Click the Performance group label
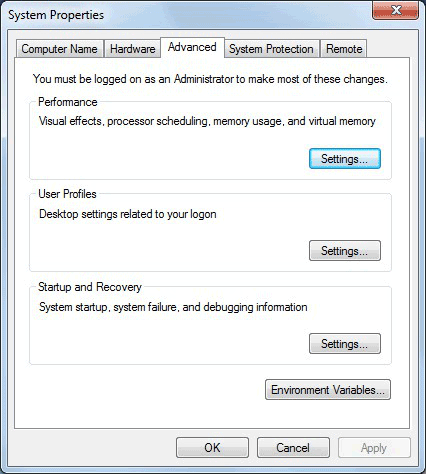This screenshot has width=426, height=474. coord(68,102)
